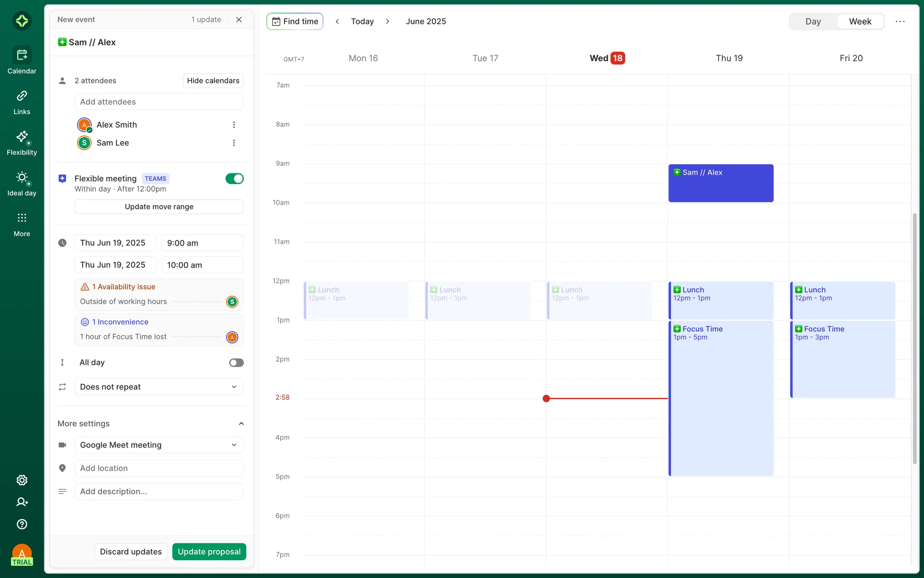The height and width of the screenshot is (578, 924).
Task: Click the Add description field
Action: click(x=159, y=491)
